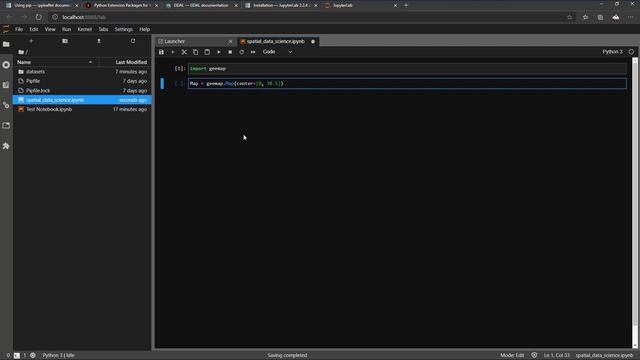The height and width of the screenshot is (360, 640).
Task: Open the Property Inspector sidebar icon
Action: 6,105
